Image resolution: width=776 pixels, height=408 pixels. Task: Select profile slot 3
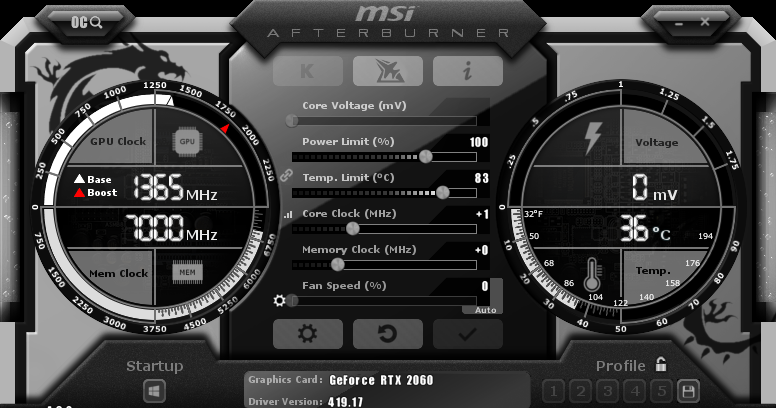click(607, 391)
